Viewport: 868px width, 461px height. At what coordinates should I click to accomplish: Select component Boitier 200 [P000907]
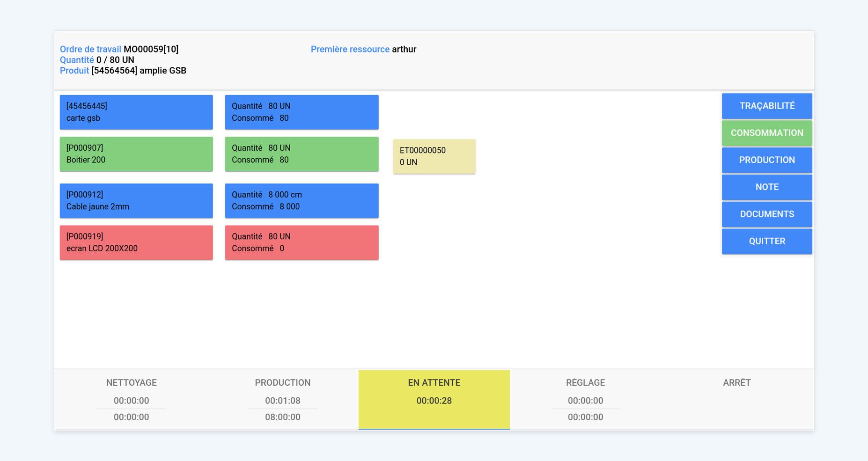(x=136, y=154)
